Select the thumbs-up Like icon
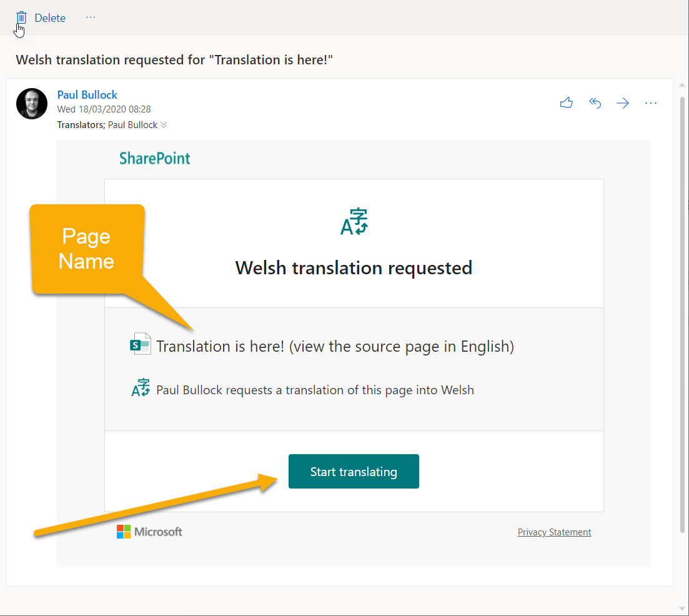 [x=566, y=103]
